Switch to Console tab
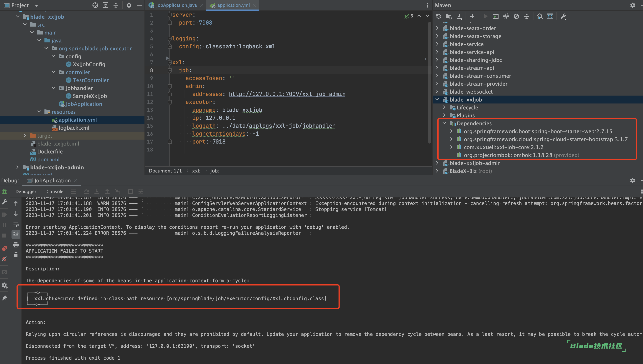The width and height of the screenshot is (643, 364). coord(55,192)
